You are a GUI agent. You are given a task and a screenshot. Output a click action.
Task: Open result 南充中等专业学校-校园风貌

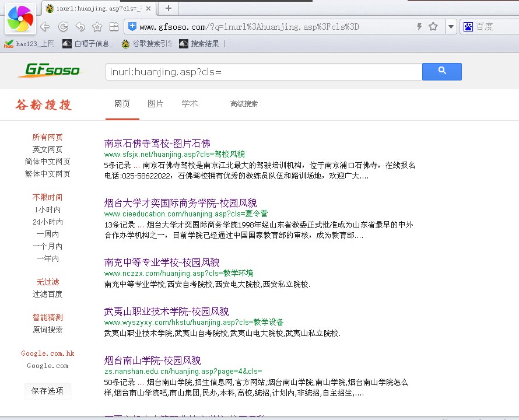(162, 262)
